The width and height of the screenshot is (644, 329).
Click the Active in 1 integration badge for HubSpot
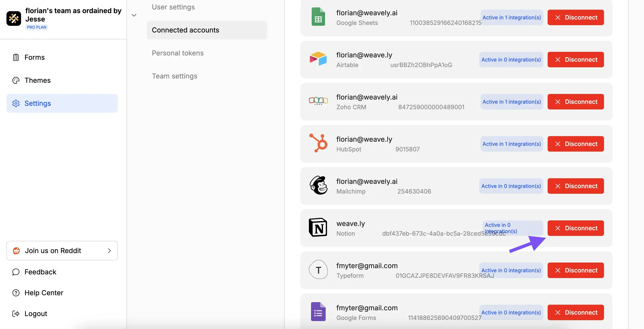pyautogui.click(x=512, y=144)
